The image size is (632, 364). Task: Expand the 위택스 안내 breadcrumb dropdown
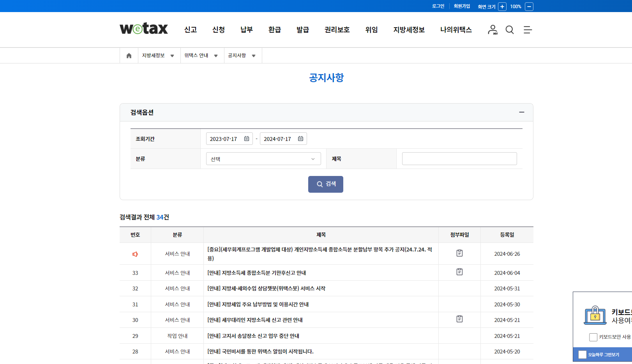point(216,56)
